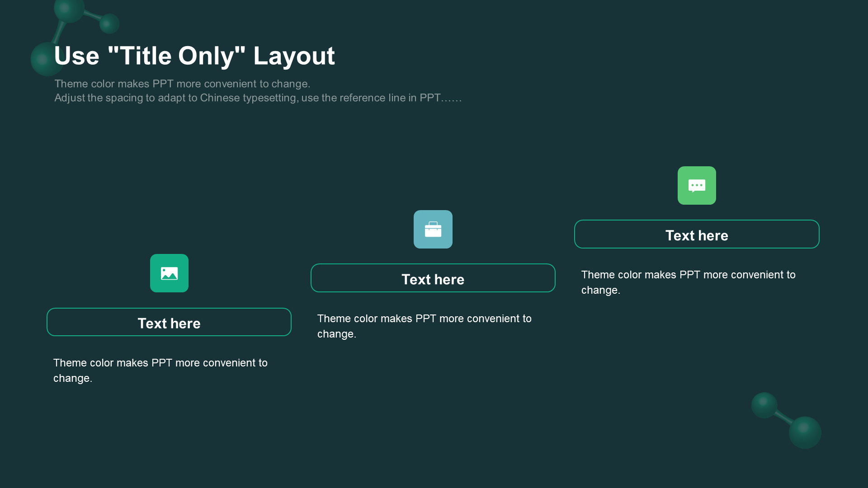Select the middle 'Text here' box below briefcase icon
868x488 pixels.
[x=433, y=278]
